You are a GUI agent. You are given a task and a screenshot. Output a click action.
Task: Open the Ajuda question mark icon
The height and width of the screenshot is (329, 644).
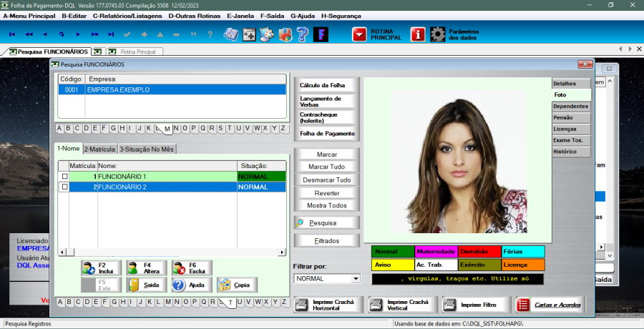[x=178, y=285]
